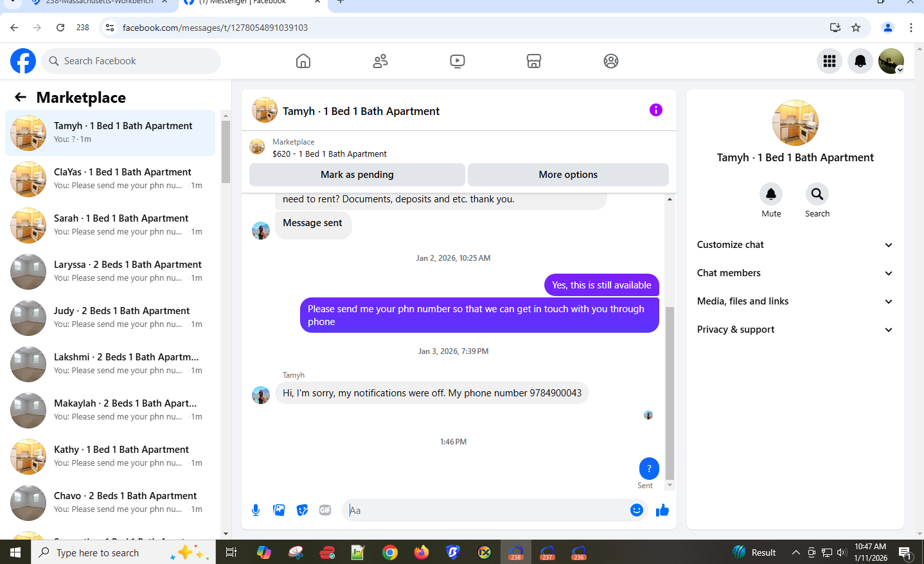The image size is (924, 564).
Task: Open the Kathy conversation
Action: coord(111,457)
